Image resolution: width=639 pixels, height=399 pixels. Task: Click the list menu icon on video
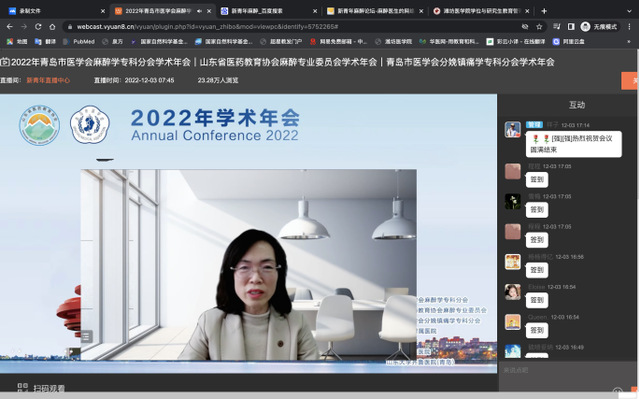[x=86, y=336]
